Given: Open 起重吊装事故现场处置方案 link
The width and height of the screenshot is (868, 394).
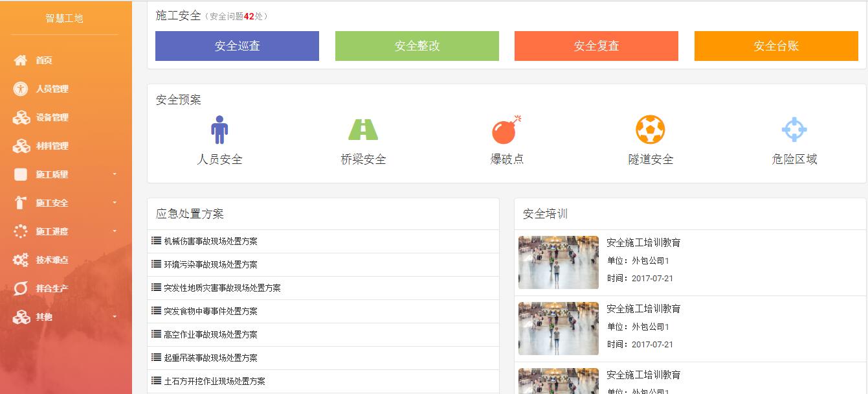Looking at the screenshot, I should pyautogui.click(x=210, y=358).
